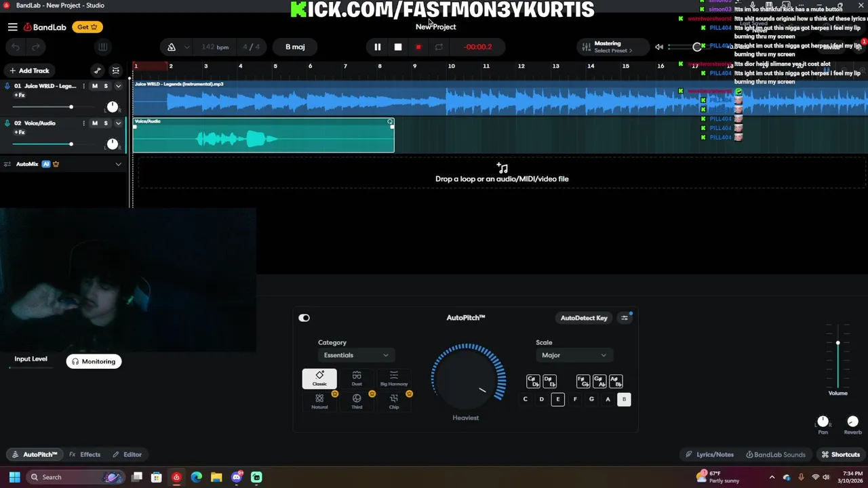Add a new track
This screenshot has height=488, width=868.
[28, 70]
